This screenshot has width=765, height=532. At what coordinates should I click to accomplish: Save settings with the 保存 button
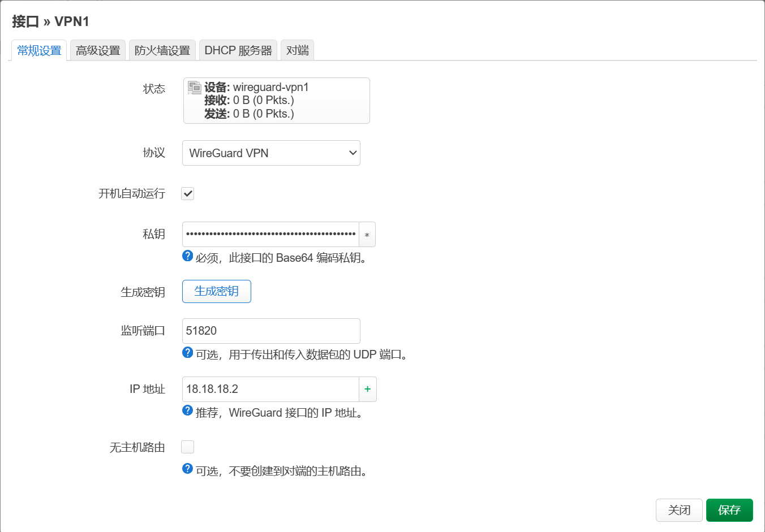[x=729, y=510]
